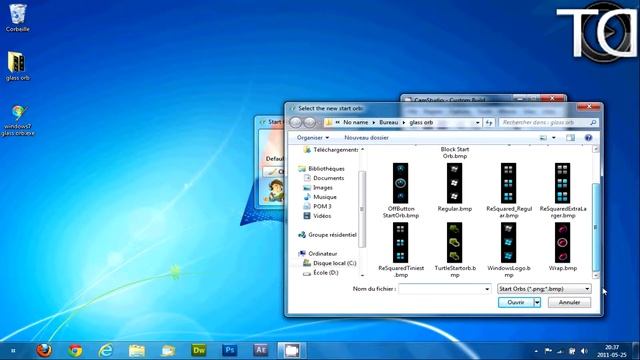Open Windows Explorer folder on taskbar
Viewport: 640px width, 360px height.
point(137,350)
